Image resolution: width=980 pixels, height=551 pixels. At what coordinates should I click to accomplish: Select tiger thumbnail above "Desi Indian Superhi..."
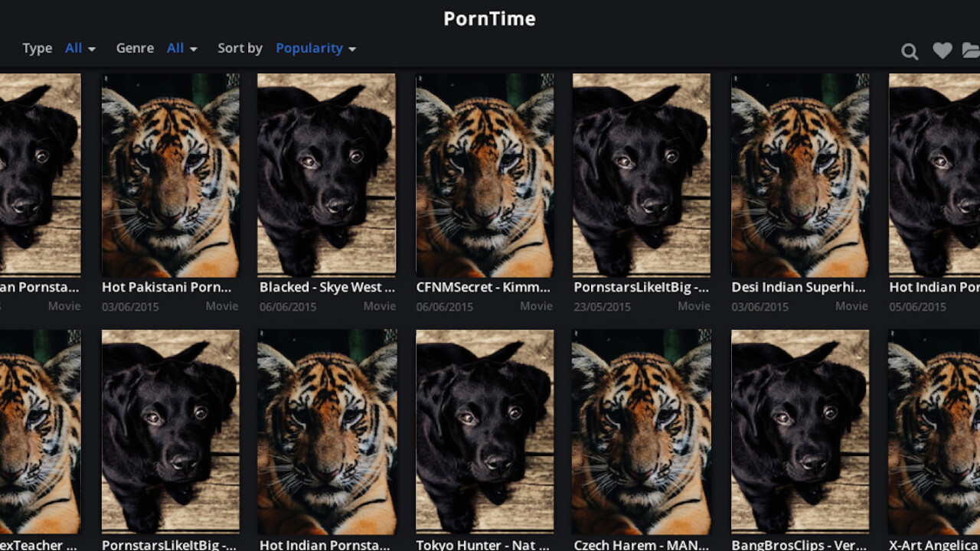click(800, 174)
